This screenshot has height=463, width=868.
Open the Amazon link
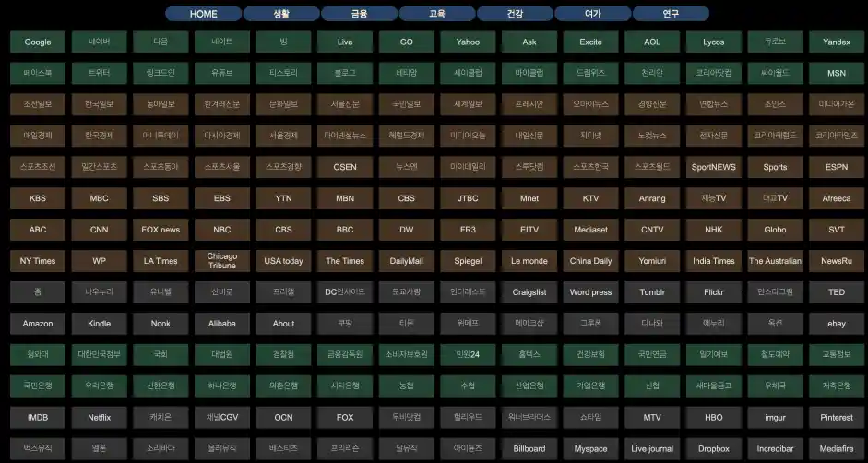38,324
